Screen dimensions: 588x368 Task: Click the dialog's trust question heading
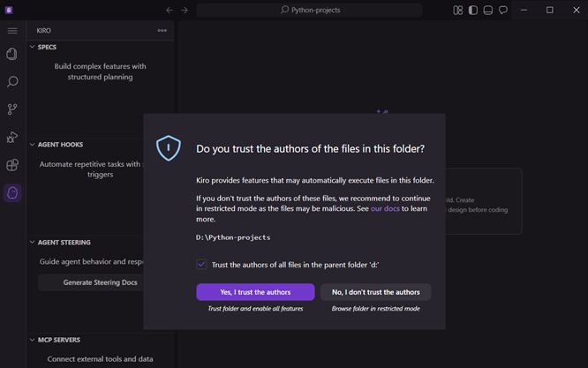point(310,149)
